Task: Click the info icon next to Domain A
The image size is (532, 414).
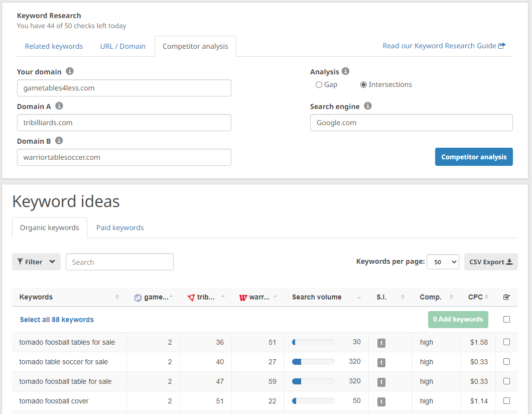Action: pos(59,106)
